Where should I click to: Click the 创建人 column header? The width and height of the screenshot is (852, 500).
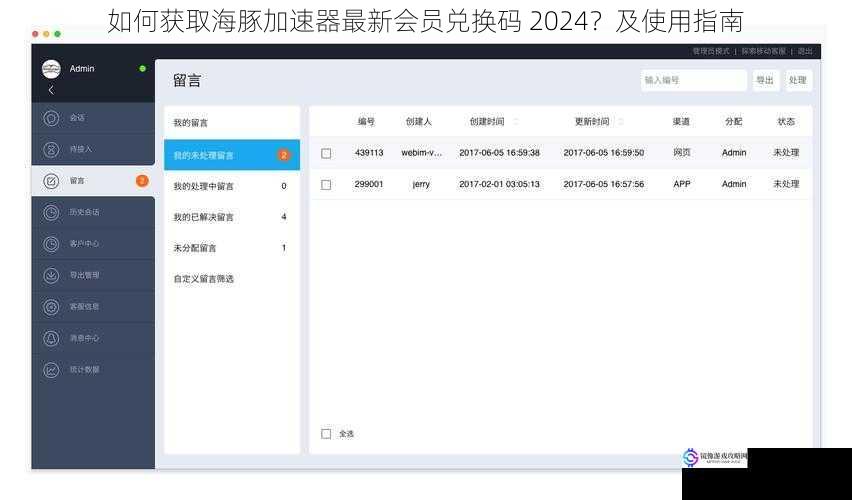(x=418, y=122)
